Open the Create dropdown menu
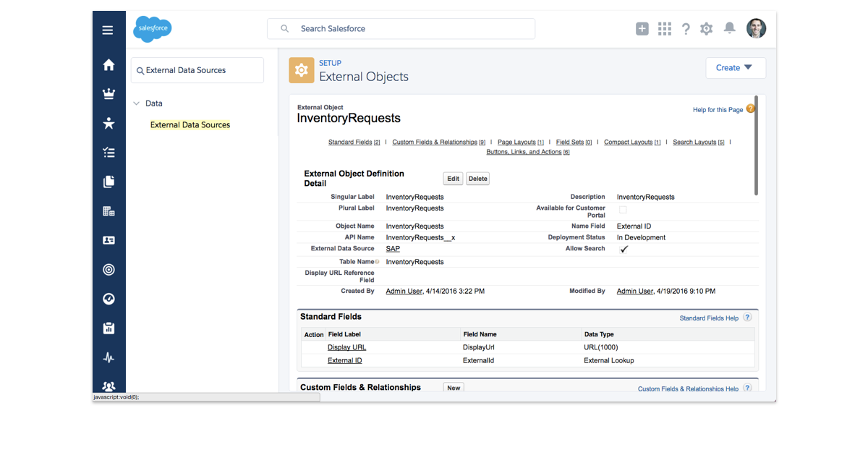 coord(735,67)
